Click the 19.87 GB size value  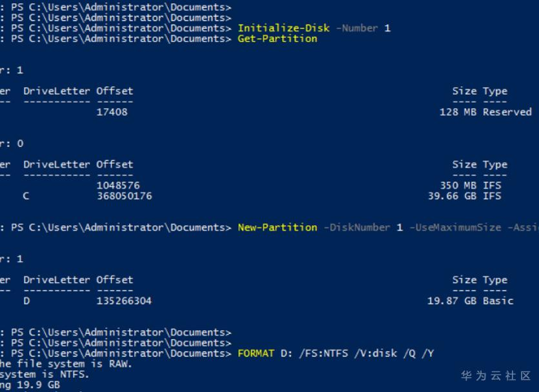click(x=453, y=301)
